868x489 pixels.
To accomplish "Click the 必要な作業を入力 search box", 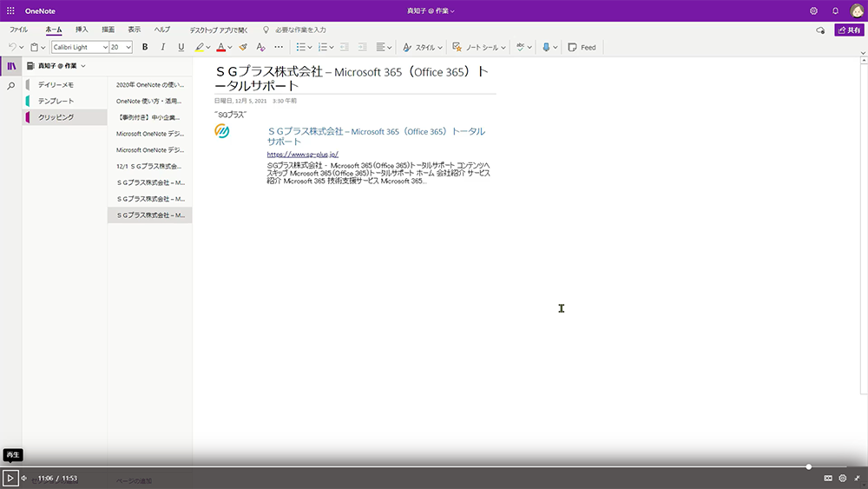I will click(300, 30).
